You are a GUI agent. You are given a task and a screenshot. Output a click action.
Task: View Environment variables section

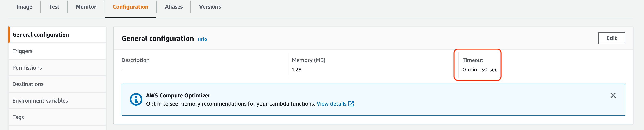(40, 101)
